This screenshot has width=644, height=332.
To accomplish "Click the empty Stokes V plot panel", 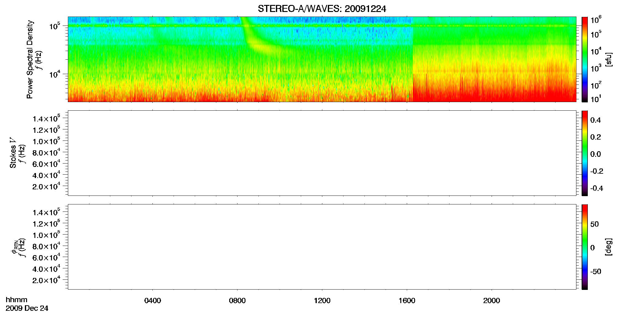I will point(322,153).
